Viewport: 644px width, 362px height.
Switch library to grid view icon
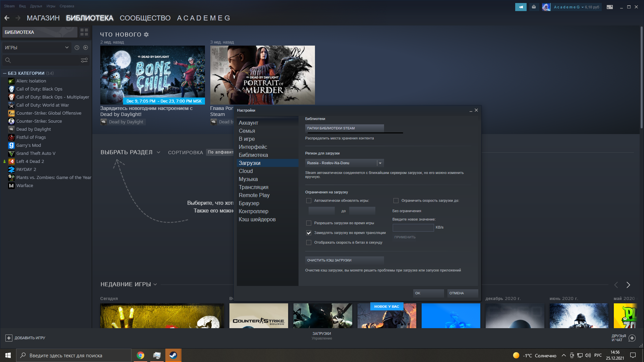tap(84, 32)
